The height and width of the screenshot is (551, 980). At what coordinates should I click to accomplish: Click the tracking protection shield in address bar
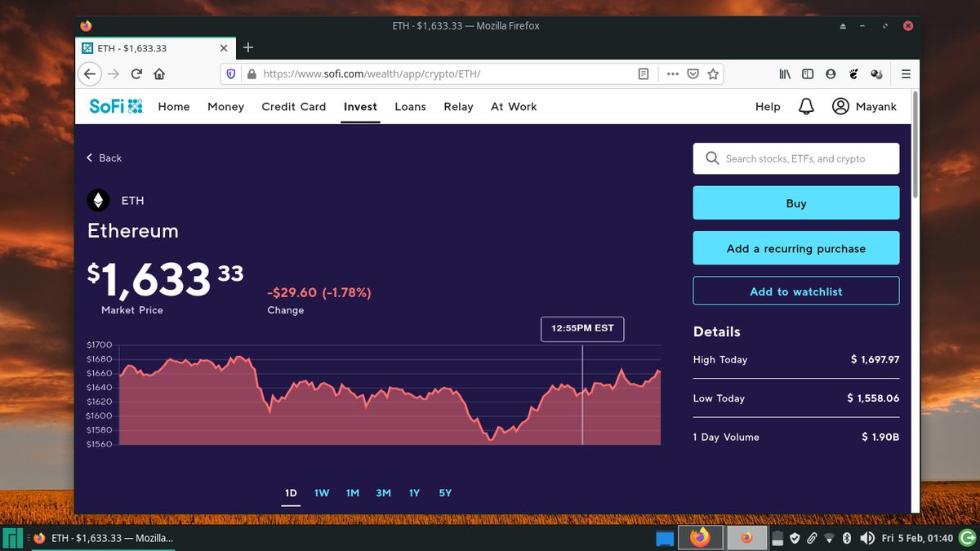230,73
